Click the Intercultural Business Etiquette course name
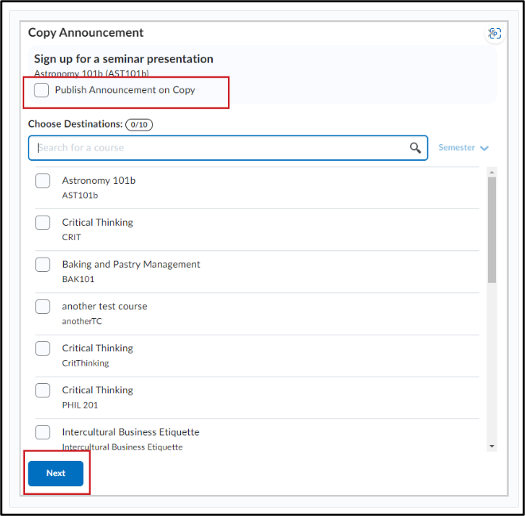This screenshot has width=526, height=516. click(130, 432)
